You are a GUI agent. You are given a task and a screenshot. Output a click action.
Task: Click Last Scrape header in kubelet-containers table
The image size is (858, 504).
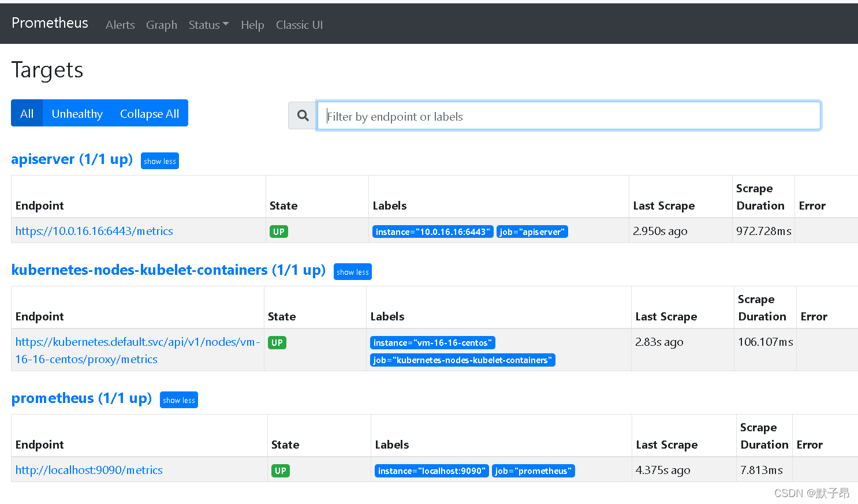[666, 316]
